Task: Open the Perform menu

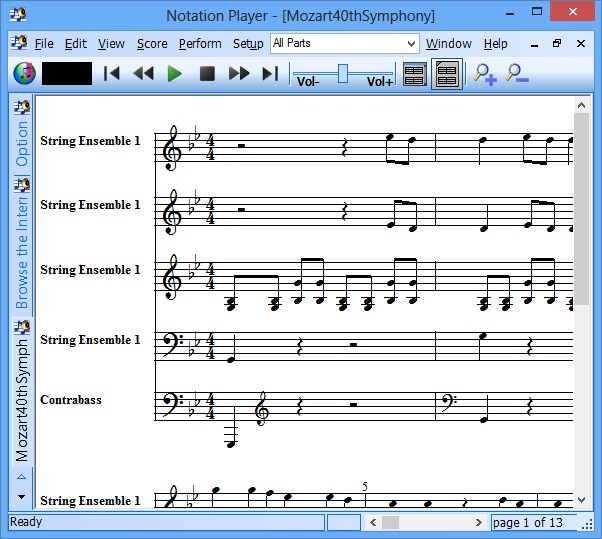Action: click(200, 44)
